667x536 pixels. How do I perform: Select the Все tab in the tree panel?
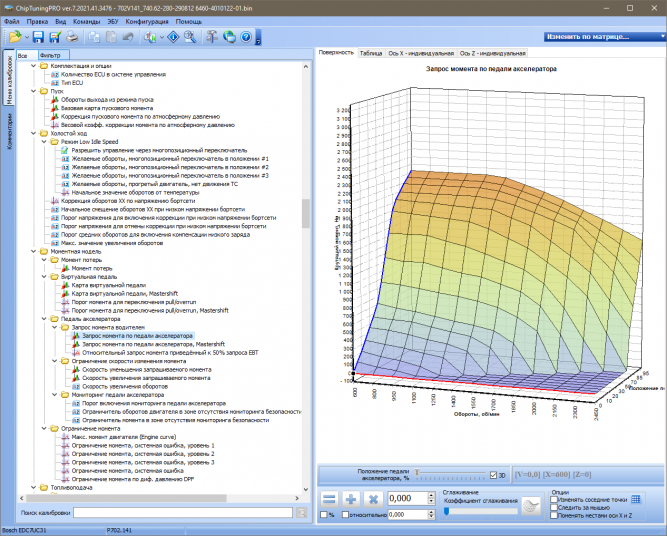tap(26, 55)
